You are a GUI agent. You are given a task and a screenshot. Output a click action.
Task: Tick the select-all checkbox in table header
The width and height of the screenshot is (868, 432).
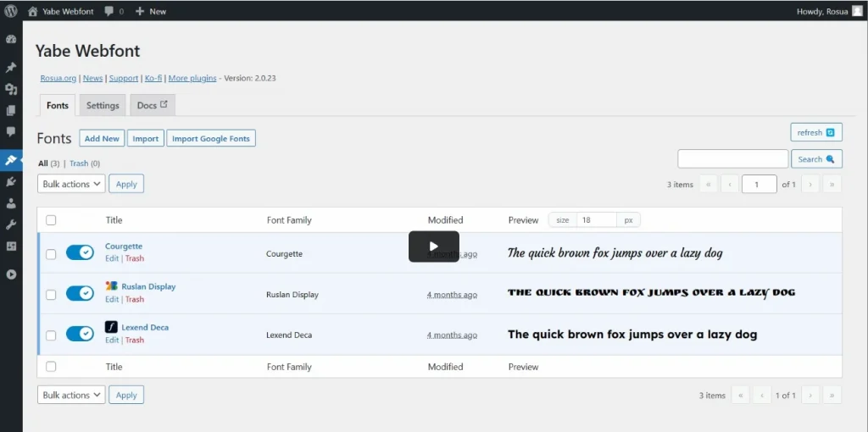tap(51, 220)
